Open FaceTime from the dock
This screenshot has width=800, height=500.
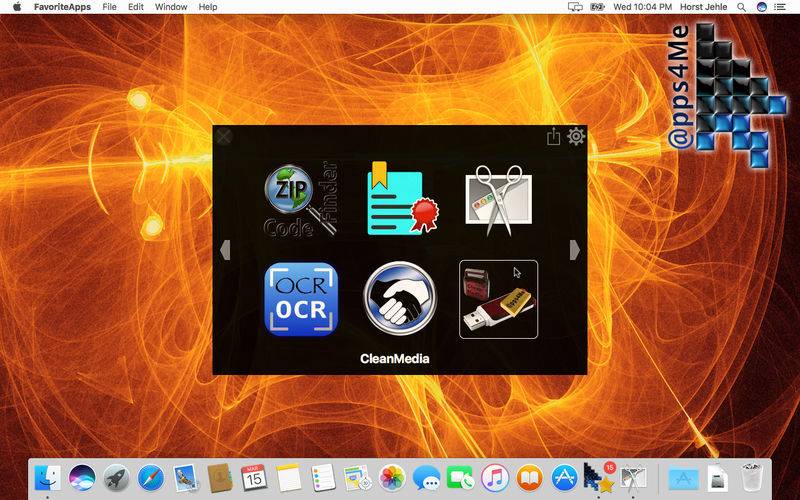coord(461,478)
